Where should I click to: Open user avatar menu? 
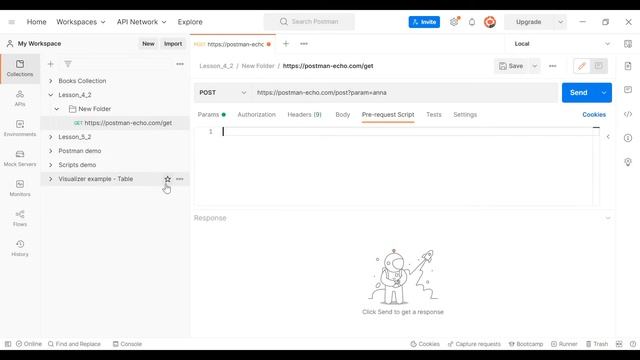490,22
